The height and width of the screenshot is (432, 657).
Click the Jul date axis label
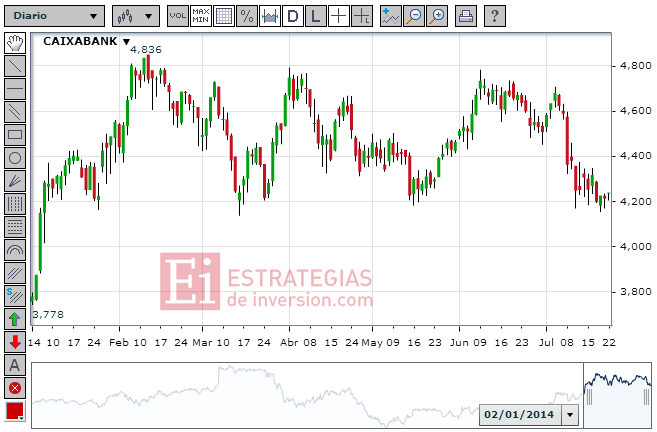point(547,343)
